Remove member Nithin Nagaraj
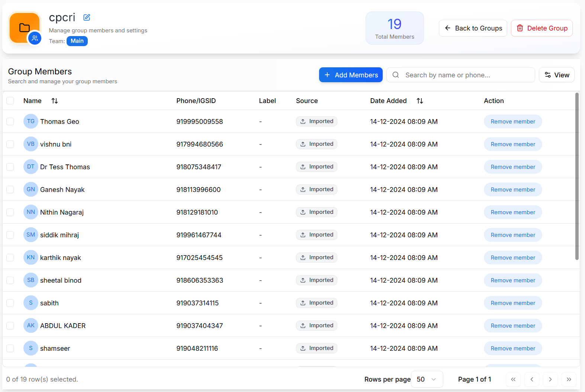Screen dimensions: 585x392 pos(512,212)
